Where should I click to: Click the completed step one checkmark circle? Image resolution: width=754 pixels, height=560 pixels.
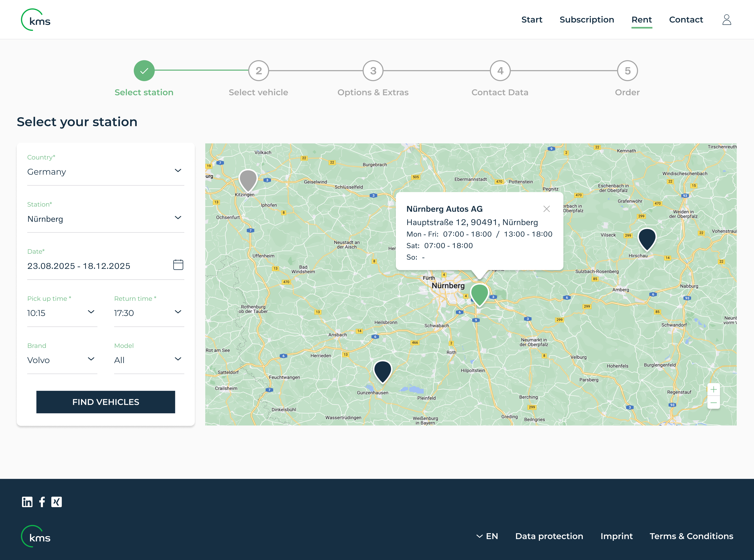pyautogui.click(x=144, y=71)
